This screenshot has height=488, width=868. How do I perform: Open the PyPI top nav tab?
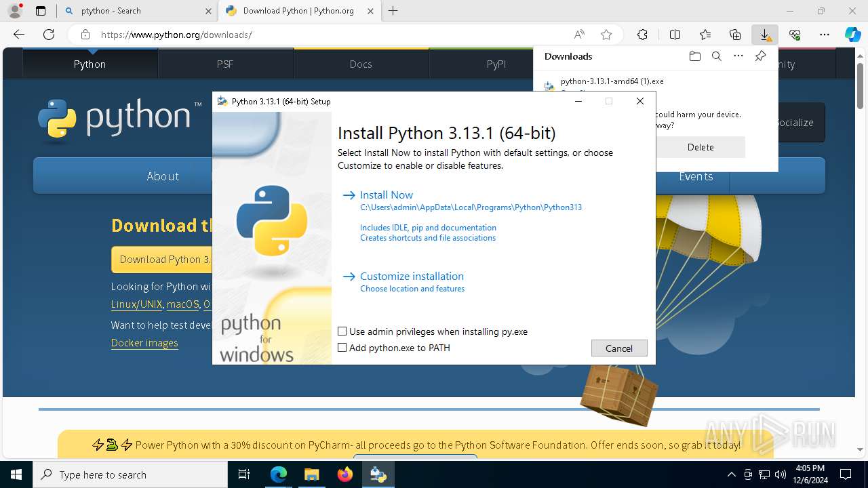496,64
